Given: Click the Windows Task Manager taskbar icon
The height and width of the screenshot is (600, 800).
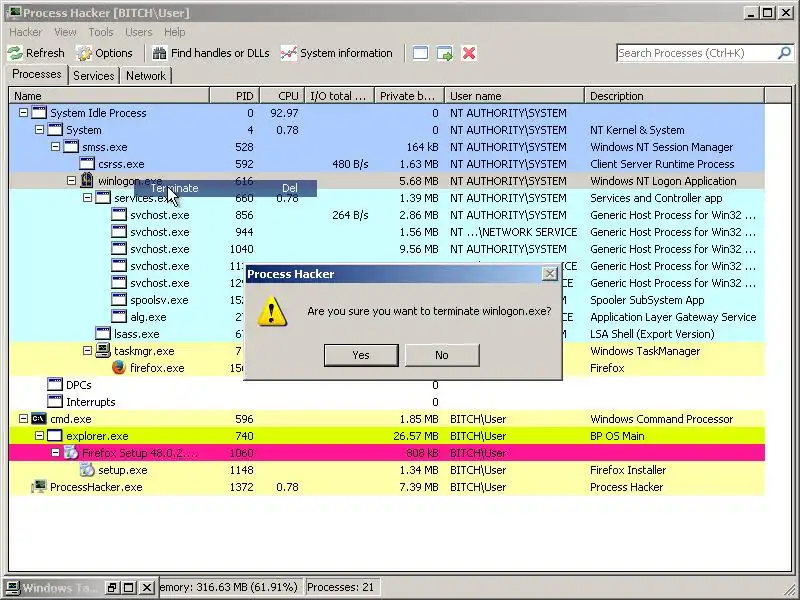Looking at the screenshot, I should (13, 587).
